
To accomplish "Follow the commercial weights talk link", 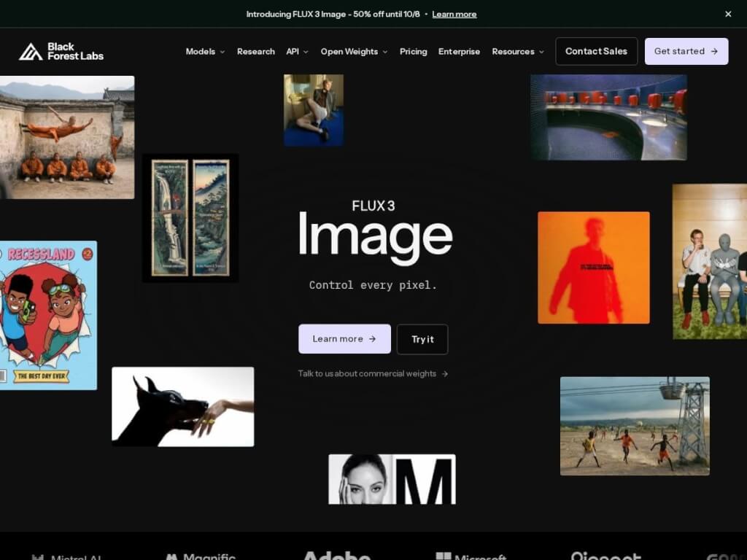I will click(x=373, y=374).
